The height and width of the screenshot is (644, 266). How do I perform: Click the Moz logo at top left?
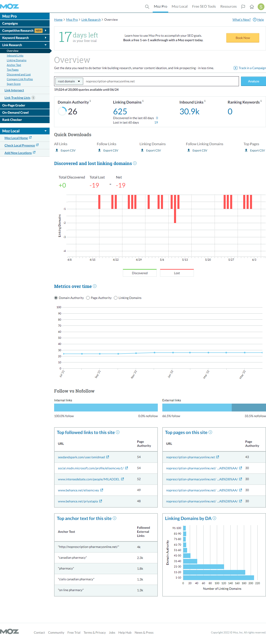pos(9,6)
